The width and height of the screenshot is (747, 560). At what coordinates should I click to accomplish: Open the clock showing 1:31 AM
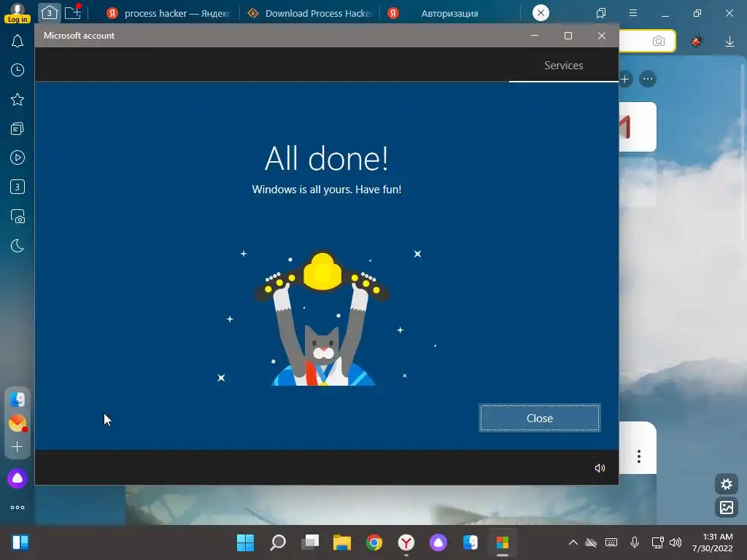[x=712, y=542]
